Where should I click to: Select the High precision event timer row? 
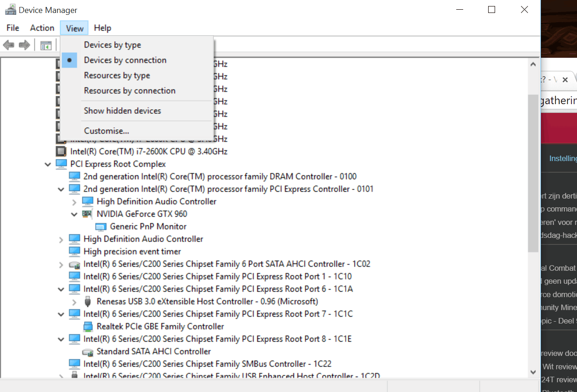tap(132, 251)
